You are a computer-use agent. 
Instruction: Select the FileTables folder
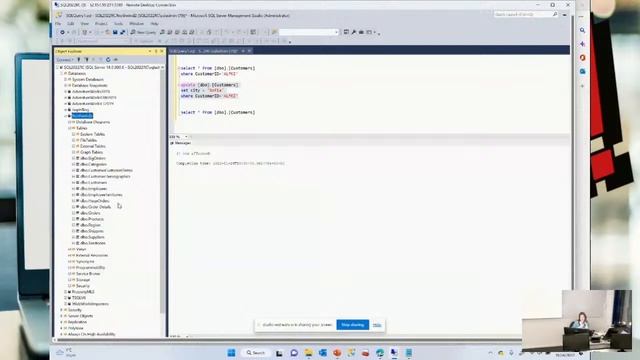pyautogui.click(x=88, y=140)
